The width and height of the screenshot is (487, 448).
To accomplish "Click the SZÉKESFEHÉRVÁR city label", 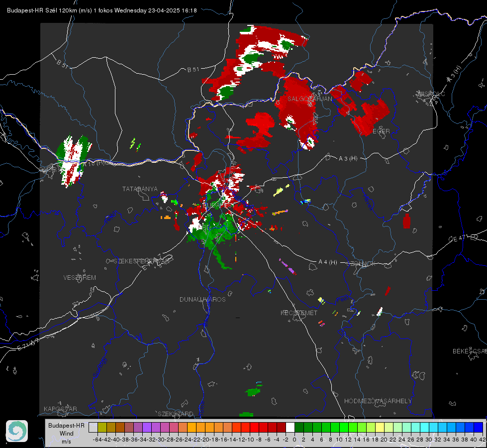I will [x=142, y=261].
